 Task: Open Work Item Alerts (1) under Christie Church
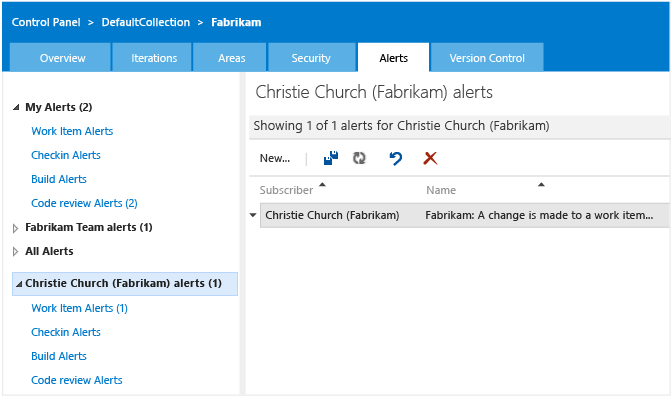80,308
